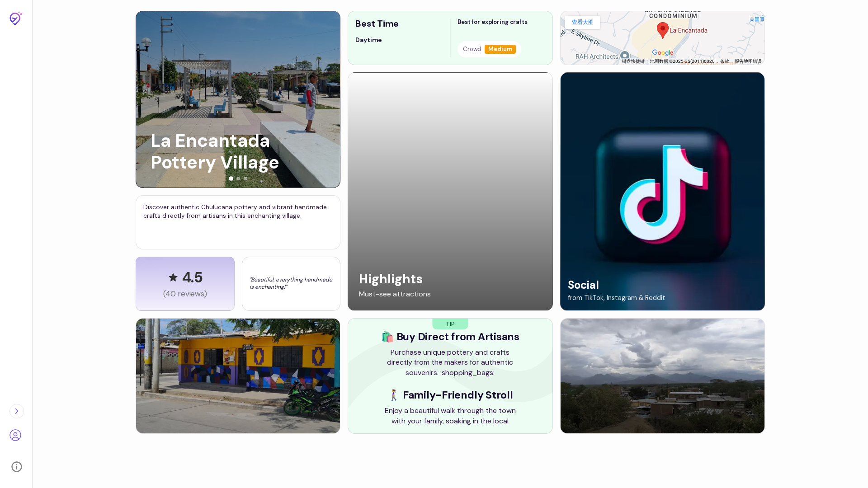Select the second carousel dot
The width and height of the screenshot is (868, 488).
point(238,178)
